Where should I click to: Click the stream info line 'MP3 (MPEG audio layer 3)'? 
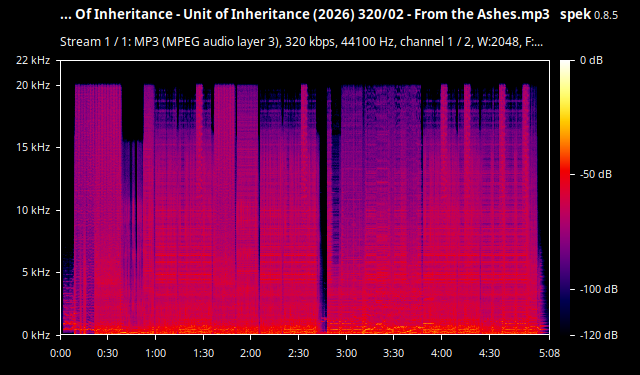coord(301,42)
